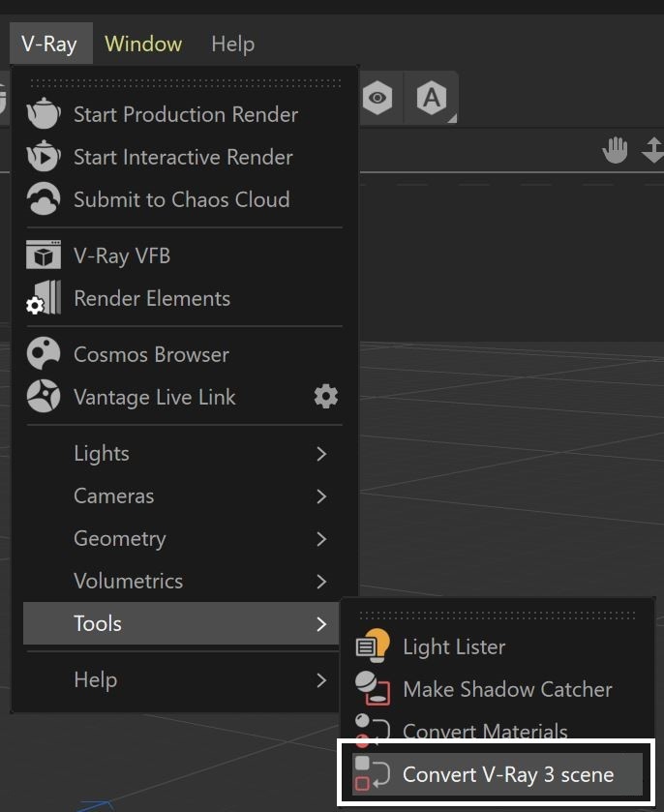Select Light Lister

coord(498,647)
